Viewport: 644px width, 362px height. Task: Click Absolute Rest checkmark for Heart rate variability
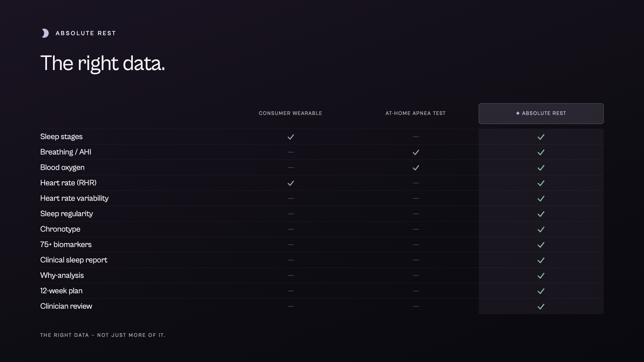tap(541, 198)
